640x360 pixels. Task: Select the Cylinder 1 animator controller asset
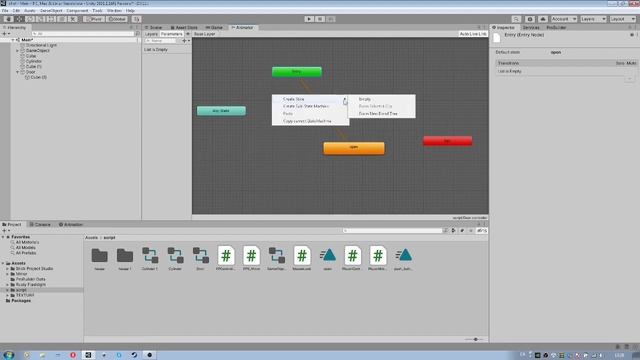point(150,258)
